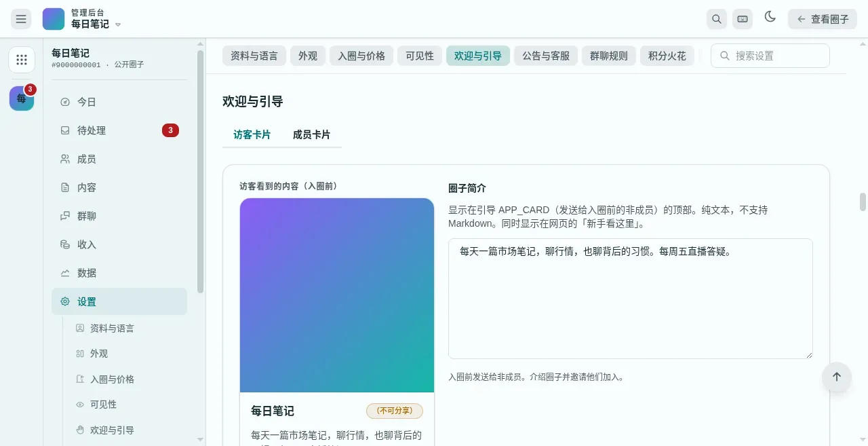
Task: Select 外观 sidebar sub-item
Action: pyautogui.click(x=126, y=354)
